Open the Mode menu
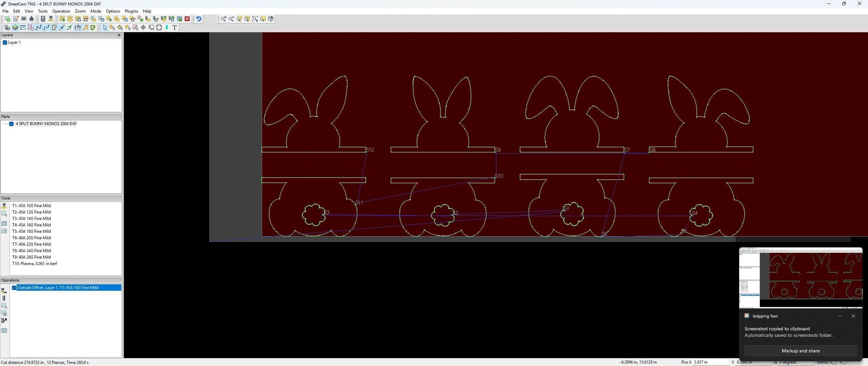This screenshot has width=868, height=366. [96, 11]
